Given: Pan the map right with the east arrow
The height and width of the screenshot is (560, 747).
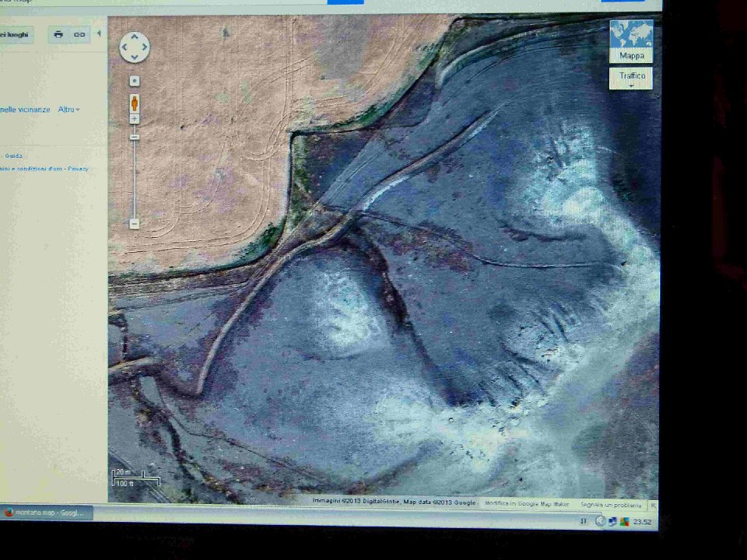Looking at the screenshot, I should pos(143,47).
